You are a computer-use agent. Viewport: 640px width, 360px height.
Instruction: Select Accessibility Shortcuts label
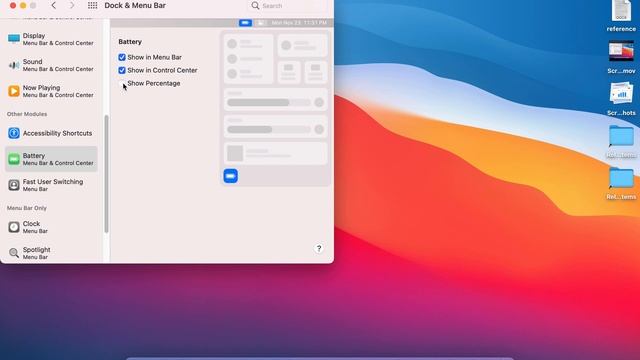tap(58, 133)
